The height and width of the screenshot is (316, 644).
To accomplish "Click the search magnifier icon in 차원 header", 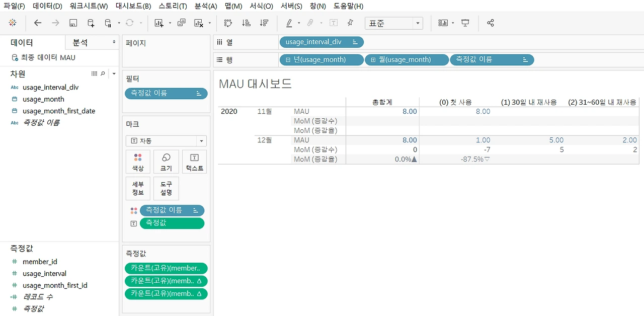I will (103, 73).
